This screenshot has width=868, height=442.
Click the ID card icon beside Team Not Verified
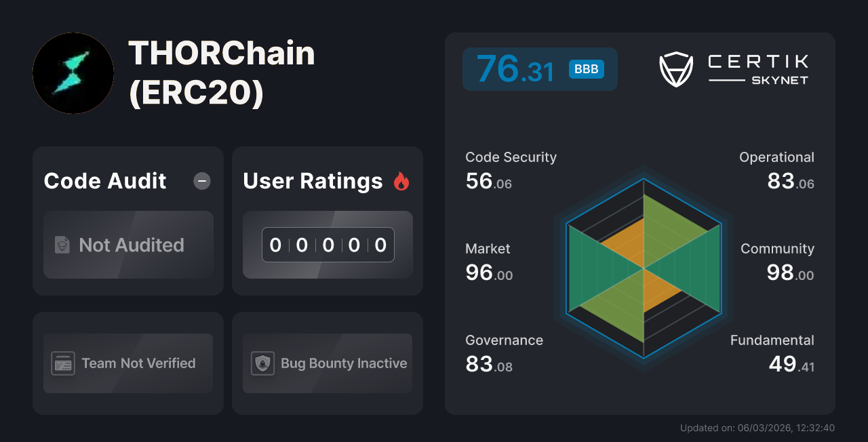click(x=63, y=363)
